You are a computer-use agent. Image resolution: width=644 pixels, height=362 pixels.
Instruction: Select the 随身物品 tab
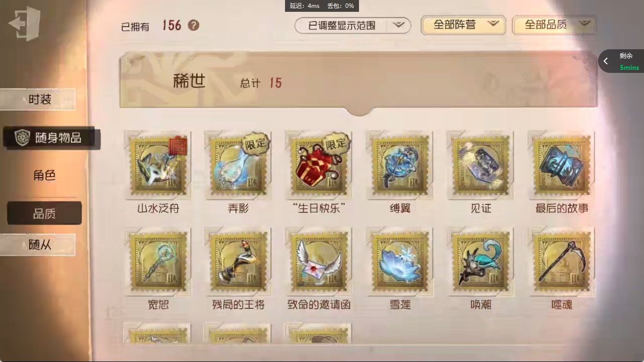pyautogui.click(x=52, y=138)
